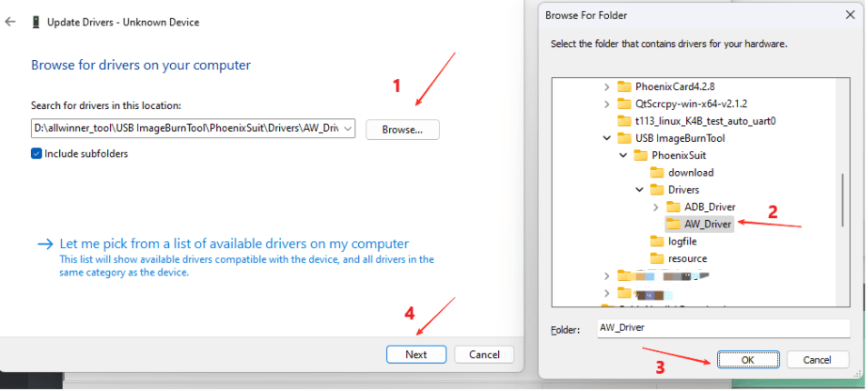Click the t113_linux_K4B_test_auto_uart0 folder icon
The image size is (868, 391).
(x=624, y=121)
